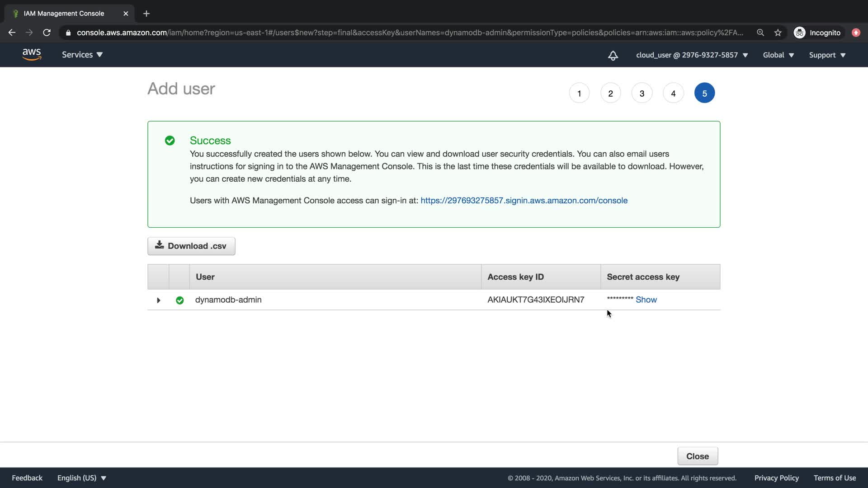The image size is (868, 488).
Task: Change language via English (US) selector
Action: [x=81, y=478]
